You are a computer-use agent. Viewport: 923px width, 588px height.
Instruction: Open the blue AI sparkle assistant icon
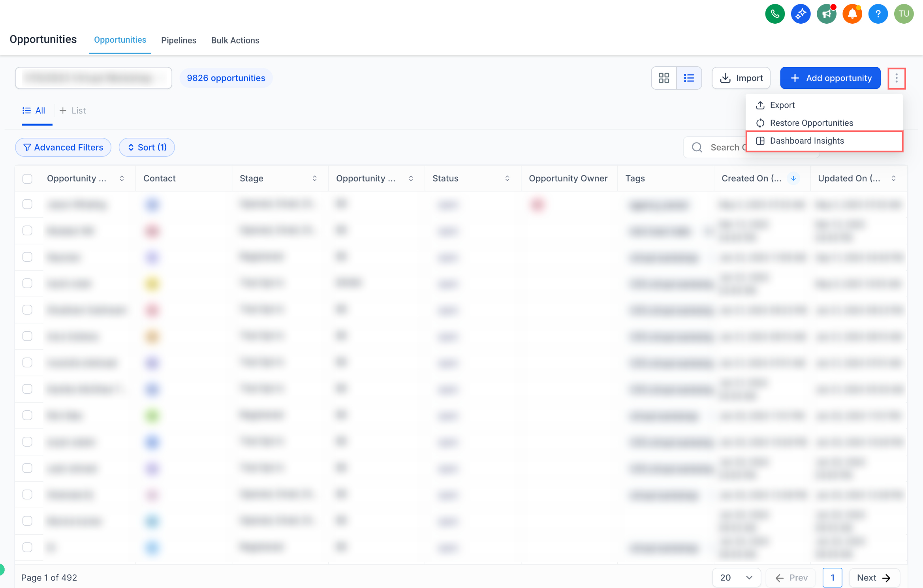[801, 14]
